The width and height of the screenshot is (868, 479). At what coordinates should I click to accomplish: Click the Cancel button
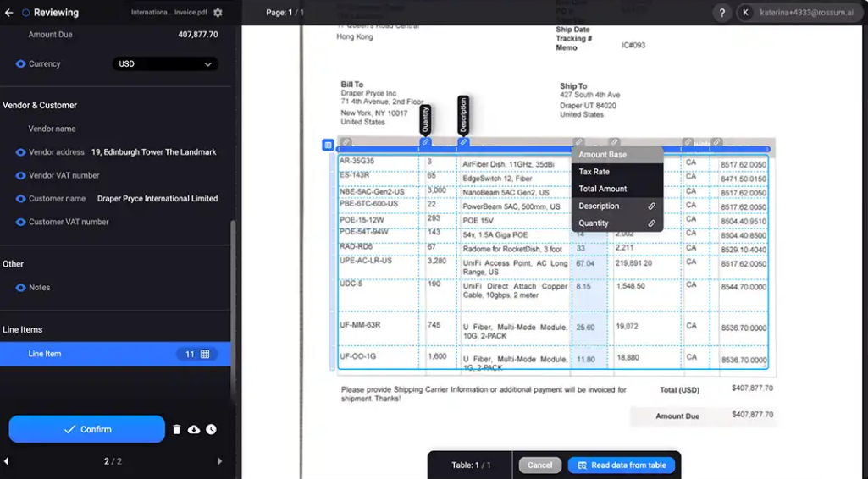[x=539, y=465]
